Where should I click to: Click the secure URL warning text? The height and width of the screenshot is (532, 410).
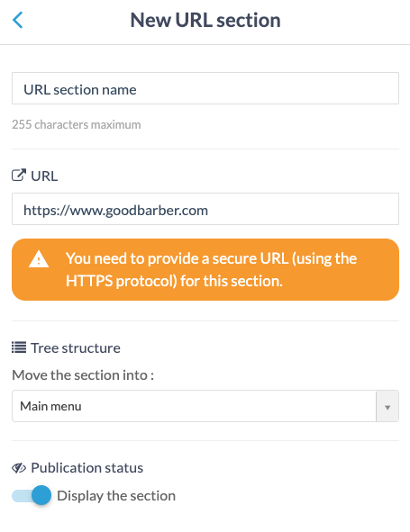[x=211, y=270]
